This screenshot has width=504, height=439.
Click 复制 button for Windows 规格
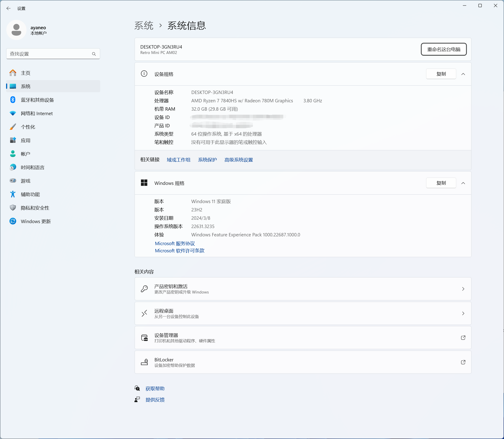tap(441, 183)
